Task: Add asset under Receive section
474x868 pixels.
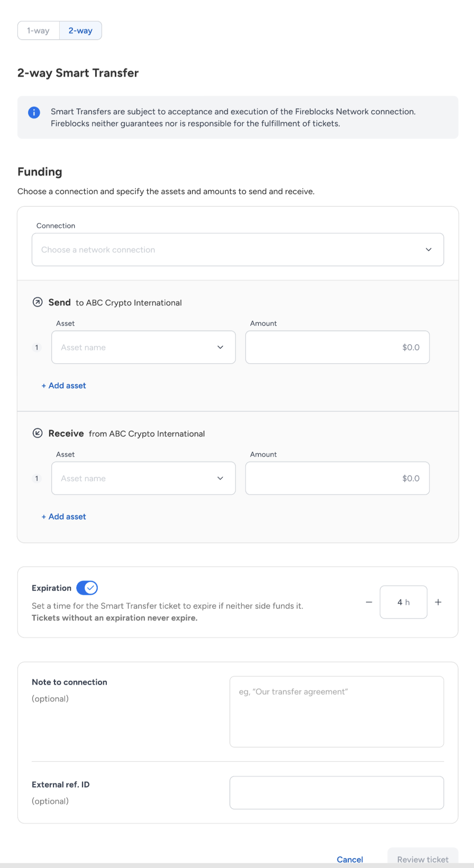Action: point(63,517)
